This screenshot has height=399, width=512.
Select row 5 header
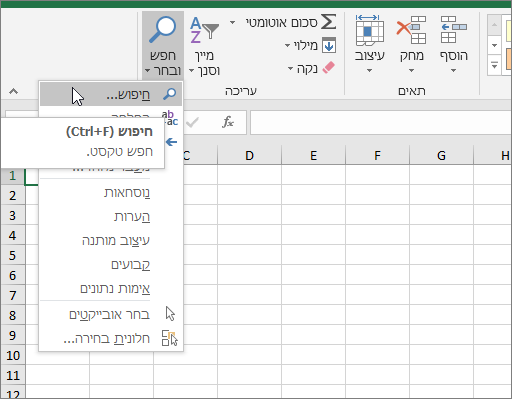[x=13, y=255]
